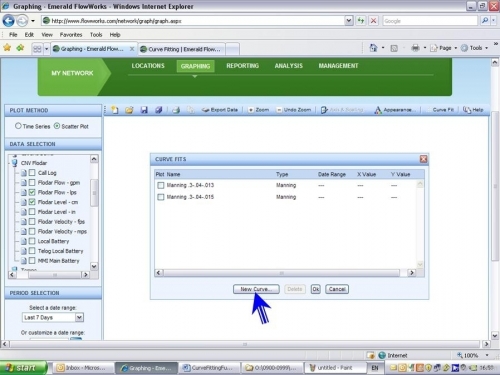
Task: Go to the Management nav tab
Action: point(338,66)
